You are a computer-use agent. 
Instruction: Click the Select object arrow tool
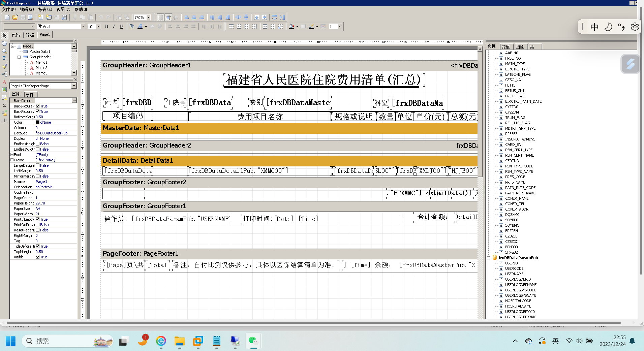(4, 35)
